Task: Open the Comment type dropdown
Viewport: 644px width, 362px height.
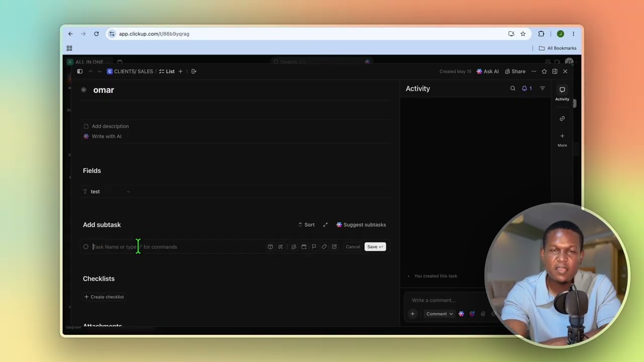Action: (439, 314)
